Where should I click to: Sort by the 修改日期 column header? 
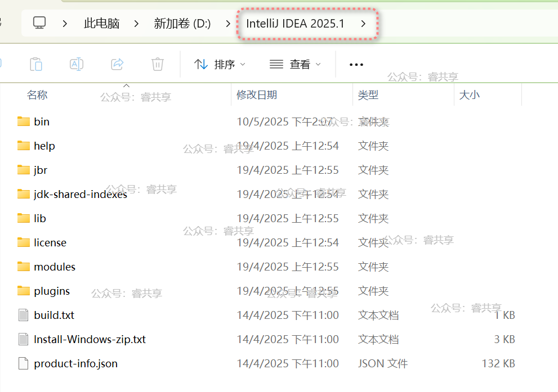pyautogui.click(x=257, y=95)
